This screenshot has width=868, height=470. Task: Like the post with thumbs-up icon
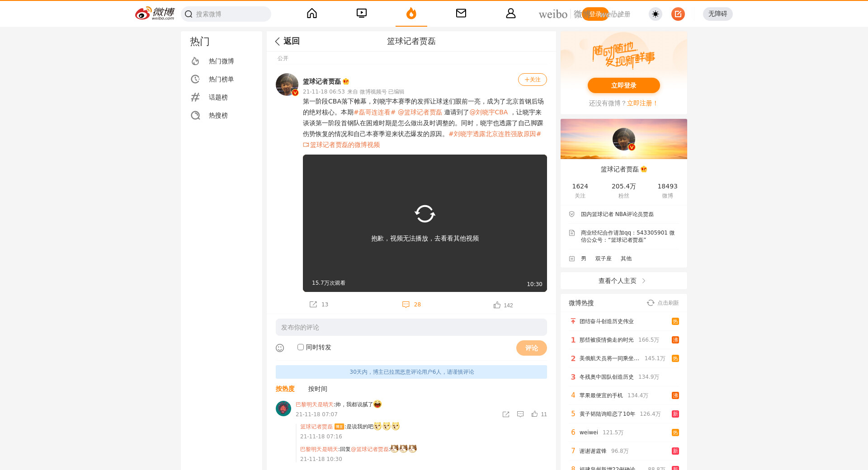coord(497,305)
